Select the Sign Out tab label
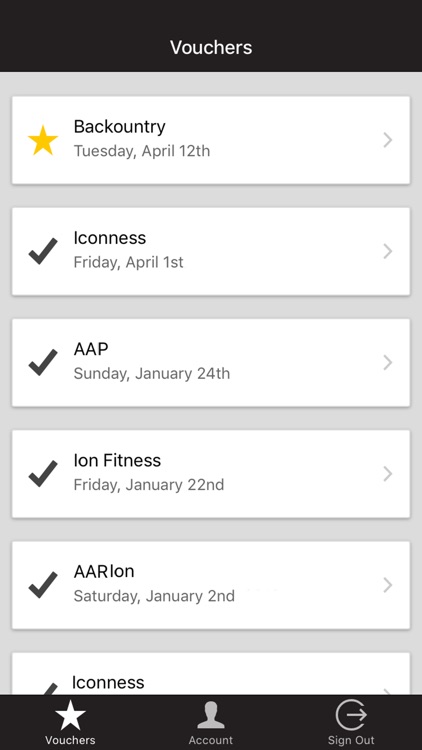Screen dimensions: 422x750 pyautogui.click(x=351, y=740)
